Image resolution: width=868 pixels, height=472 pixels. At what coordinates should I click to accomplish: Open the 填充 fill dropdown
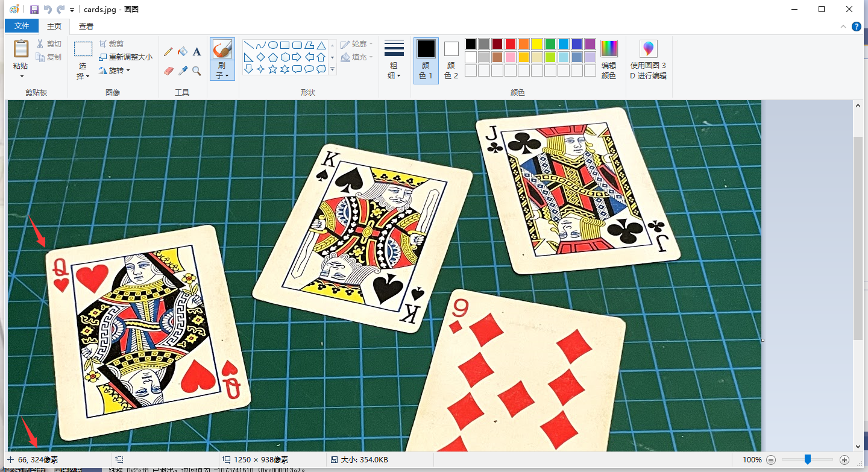(357, 57)
